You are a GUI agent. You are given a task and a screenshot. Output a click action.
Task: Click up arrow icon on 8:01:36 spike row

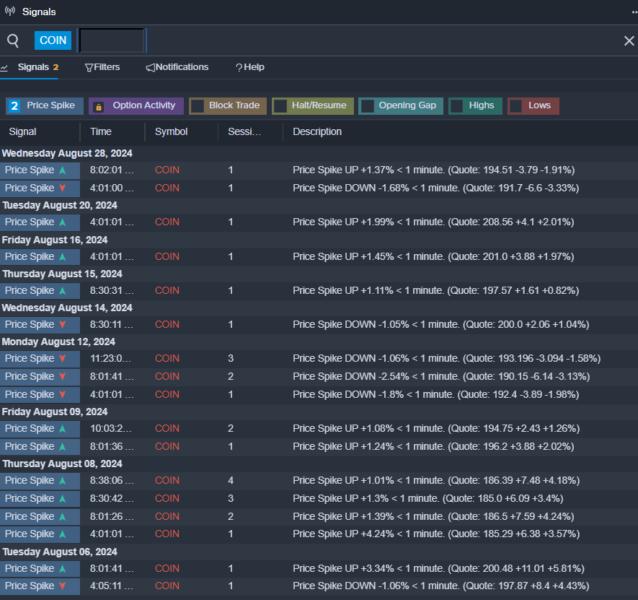pyautogui.click(x=62, y=447)
